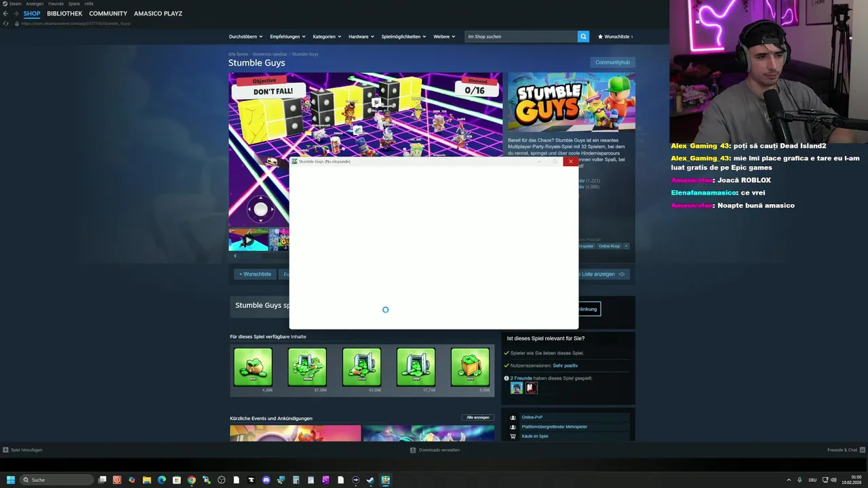The height and width of the screenshot is (488, 868).
Task: Expand more tags with the plus button
Action: coord(626,246)
